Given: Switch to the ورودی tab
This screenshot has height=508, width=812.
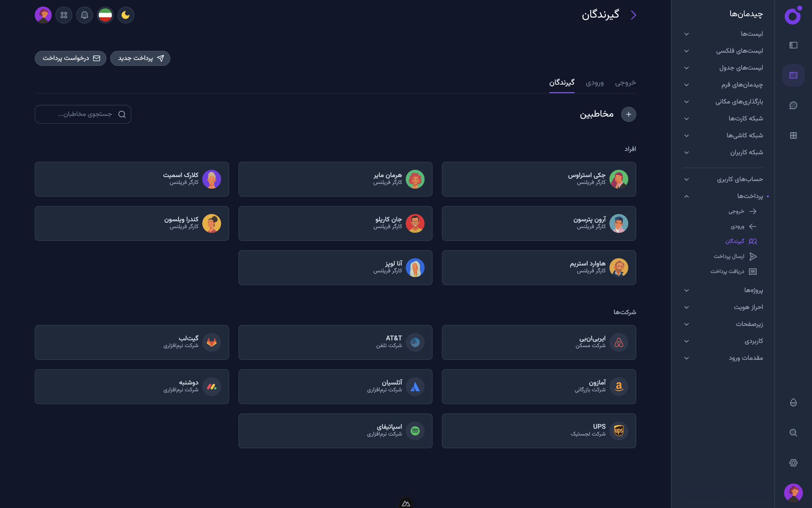Looking at the screenshot, I should 594,83.
